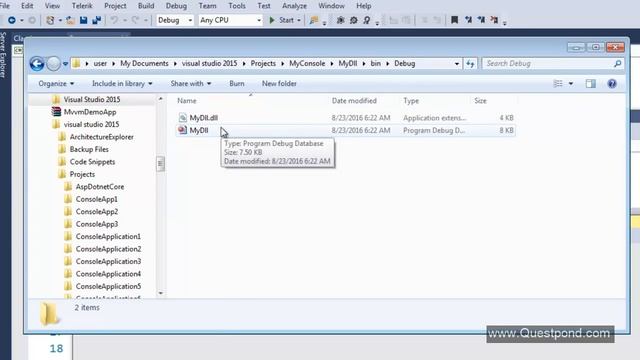Click the Change your view icon

[558, 84]
